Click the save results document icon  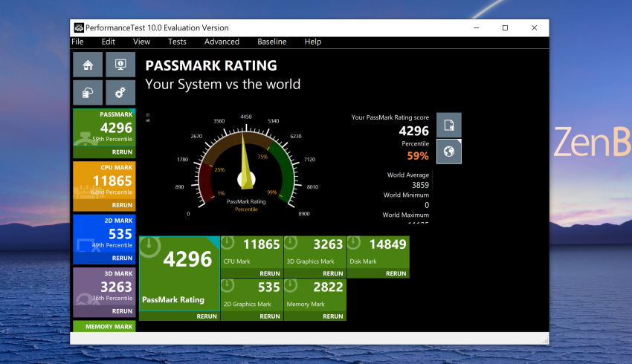click(x=449, y=126)
